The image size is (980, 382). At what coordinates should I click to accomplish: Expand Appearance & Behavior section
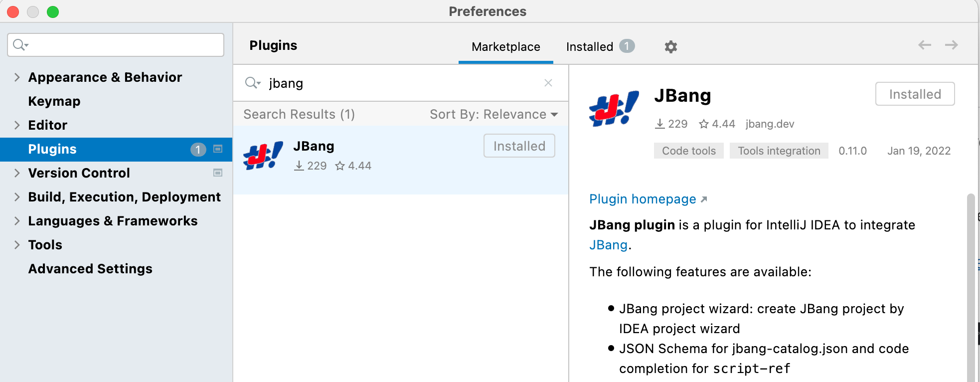tap(17, 77)
